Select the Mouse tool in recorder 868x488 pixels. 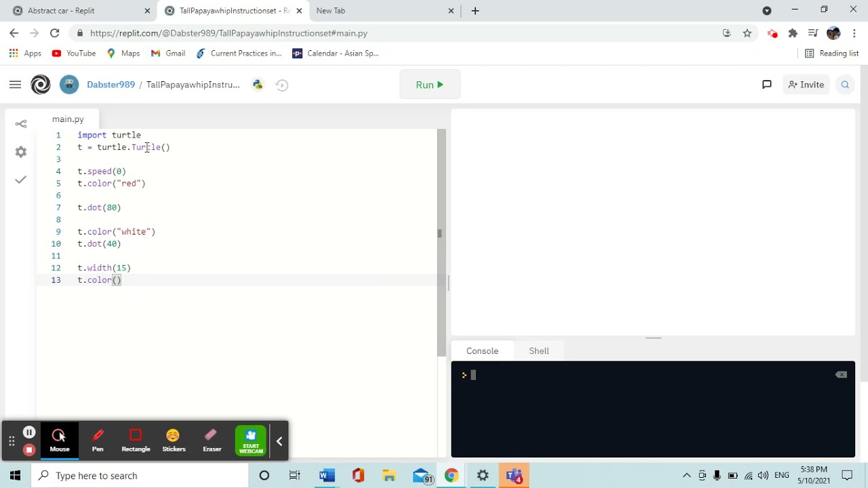coord(60,441)
